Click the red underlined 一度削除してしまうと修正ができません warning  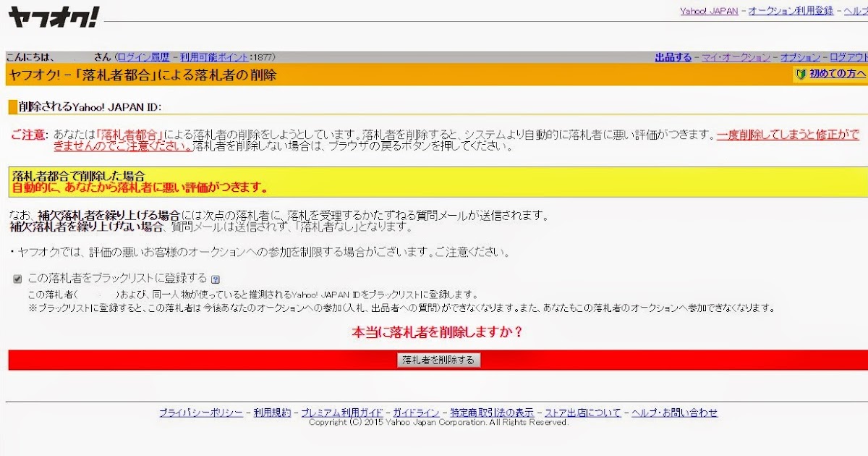456,140
